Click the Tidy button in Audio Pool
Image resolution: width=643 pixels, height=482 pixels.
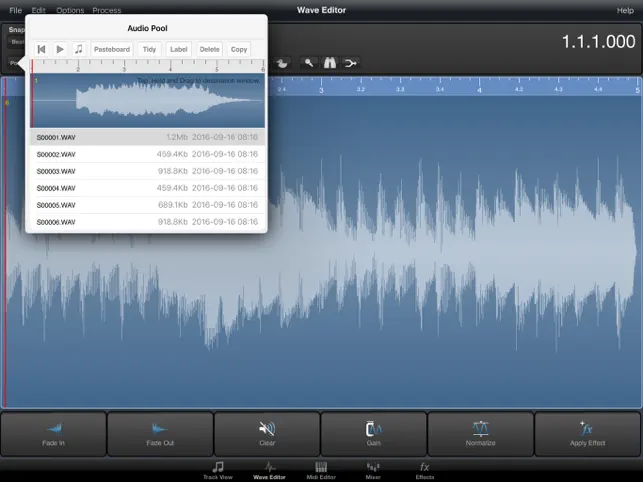149,49
